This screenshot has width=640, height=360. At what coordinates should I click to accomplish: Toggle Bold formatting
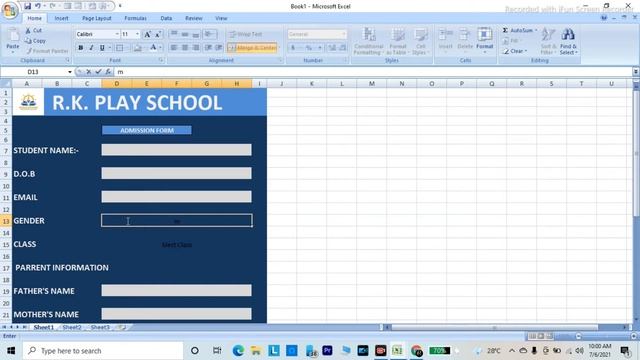(80, 48)
